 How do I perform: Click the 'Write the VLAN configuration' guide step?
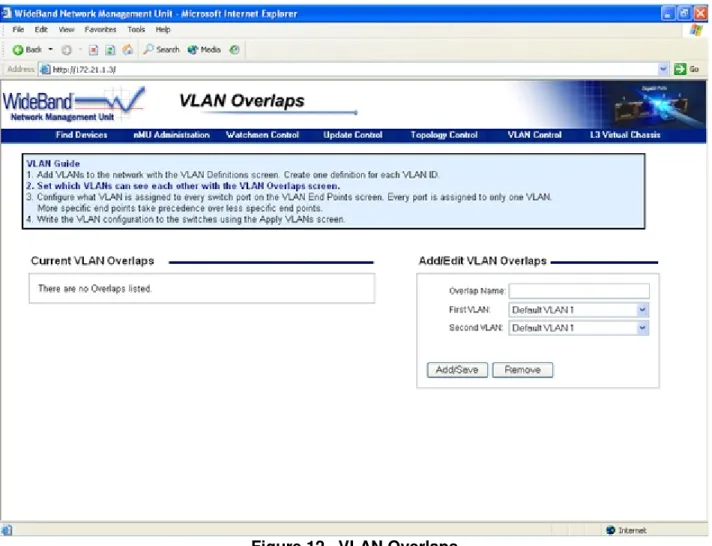click(x=186, y=219)
